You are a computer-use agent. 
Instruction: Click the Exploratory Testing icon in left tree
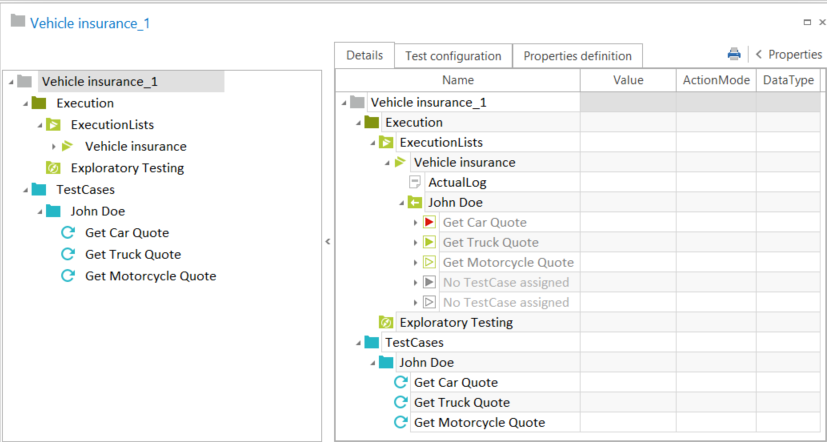[54, 168]
